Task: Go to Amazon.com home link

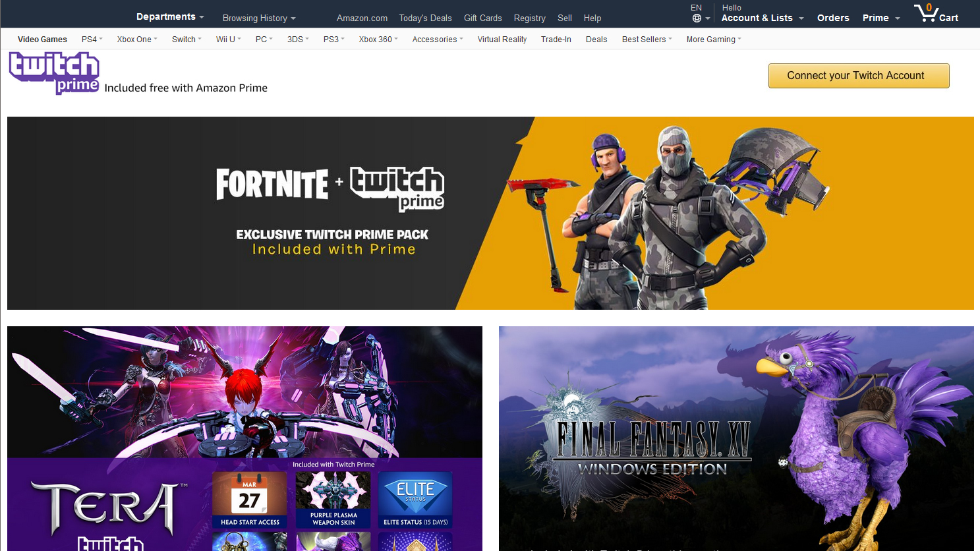Action: (362, 18)
